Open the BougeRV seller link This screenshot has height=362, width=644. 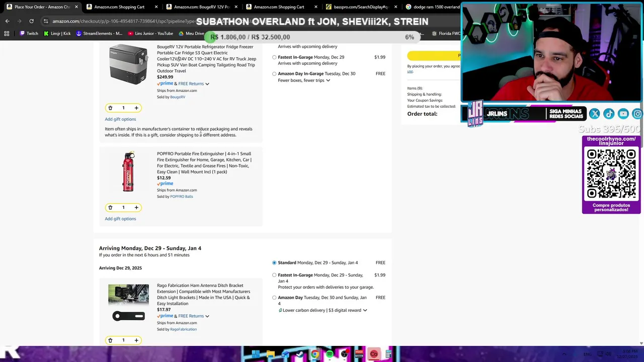point(178,97)
